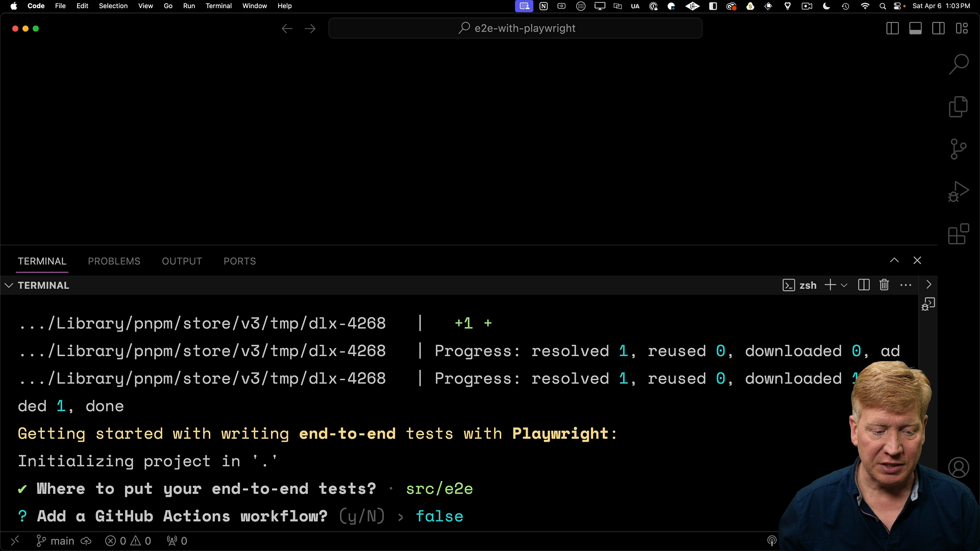Publish to cloud via status bar icon
This screenshot has height=551, width=980.
[86, 541]
